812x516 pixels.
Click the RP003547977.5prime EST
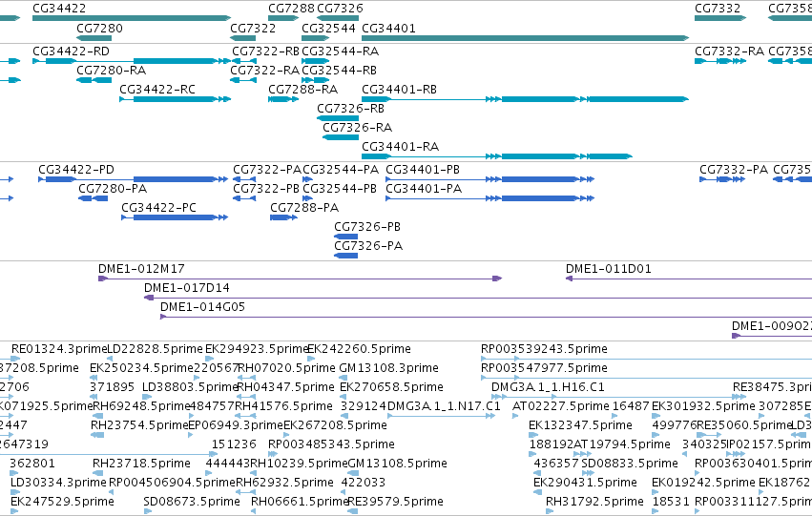tap(646, 378)
